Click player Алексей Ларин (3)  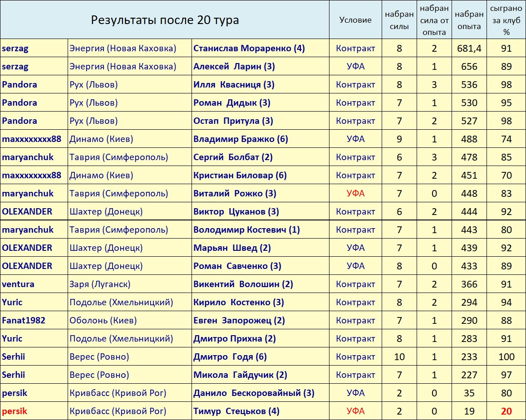click(x=234, y=66)
